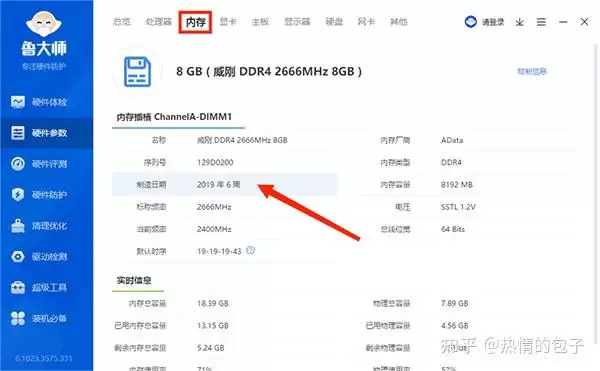Click physical total value 7.89 GB

coord(454,303)
